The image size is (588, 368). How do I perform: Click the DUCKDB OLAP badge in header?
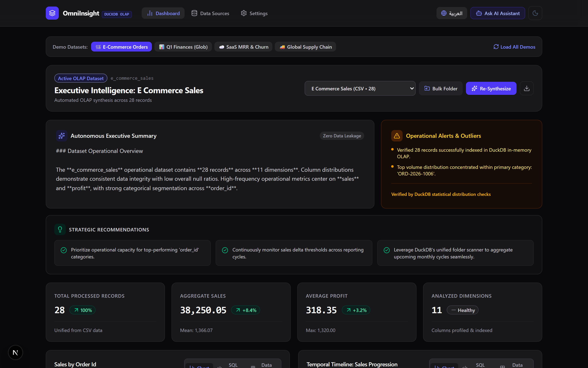point(117,14)
